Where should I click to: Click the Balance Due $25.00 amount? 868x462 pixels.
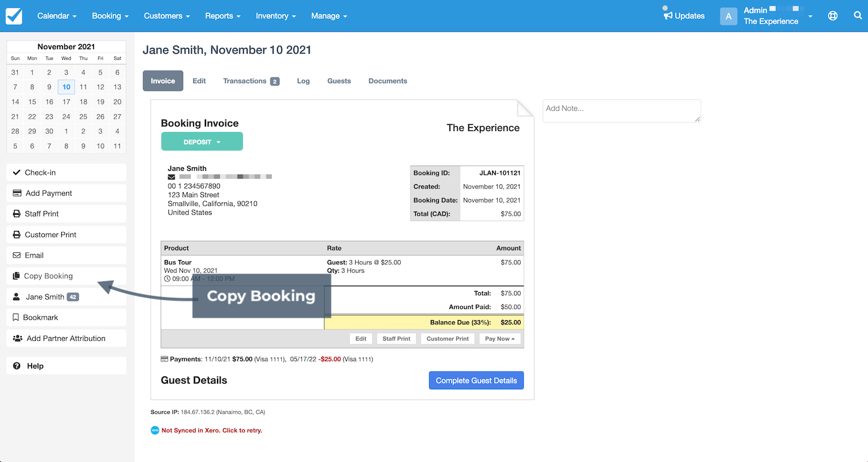click(510, 323)
